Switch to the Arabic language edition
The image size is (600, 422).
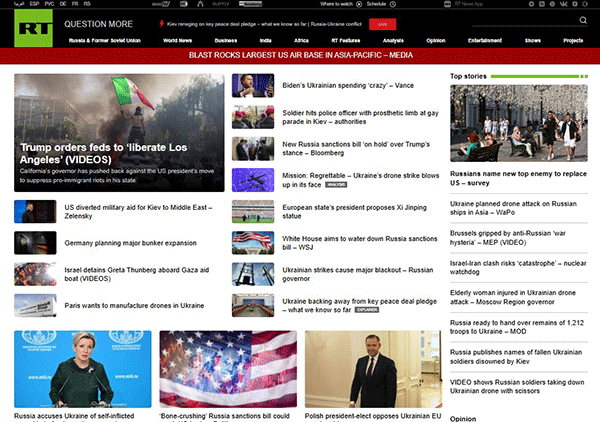(19, 4)
